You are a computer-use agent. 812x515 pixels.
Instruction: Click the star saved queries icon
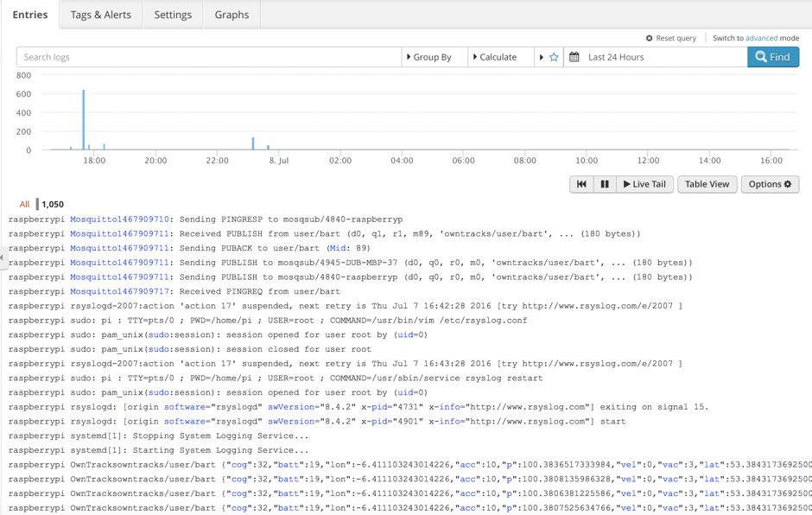point(554,57)
